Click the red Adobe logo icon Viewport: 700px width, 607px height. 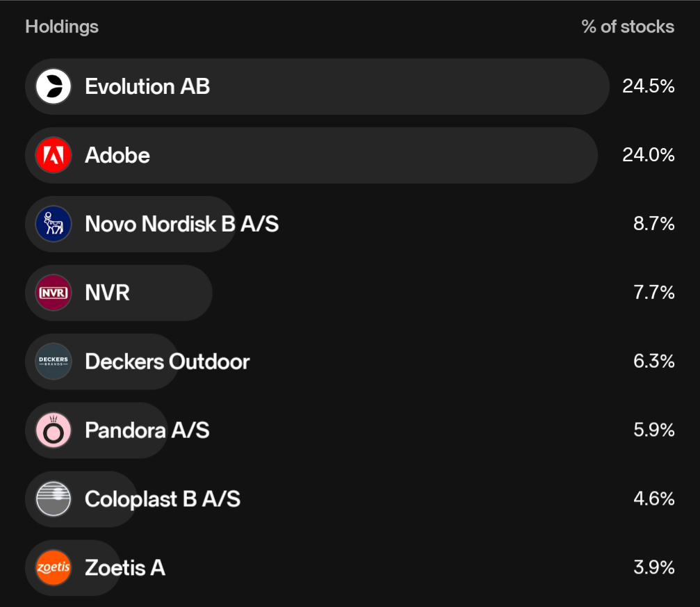point(53,155)
